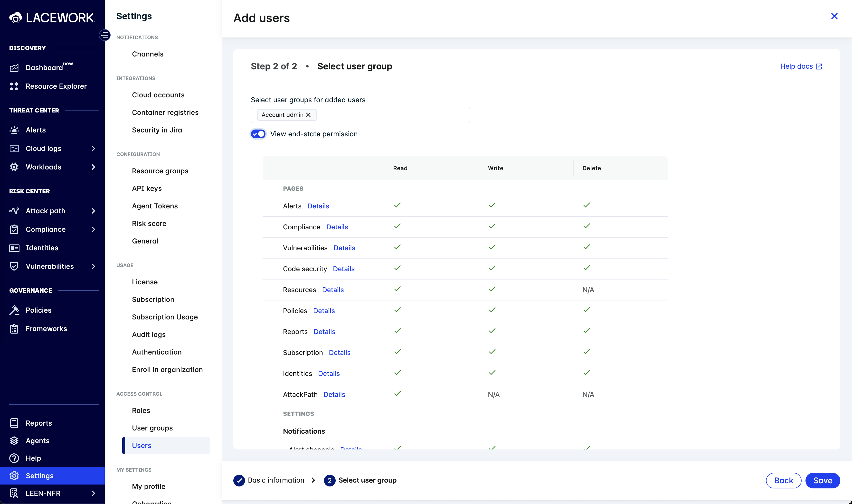Click Details link next to Vulnerabilities

(344, 248)
